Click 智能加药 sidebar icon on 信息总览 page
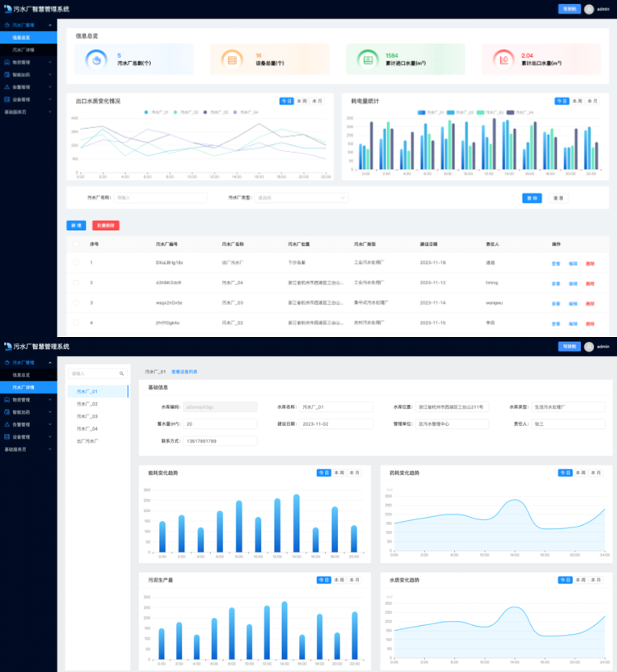This screenshot has height=672, width=617. [x=7, y=75]
